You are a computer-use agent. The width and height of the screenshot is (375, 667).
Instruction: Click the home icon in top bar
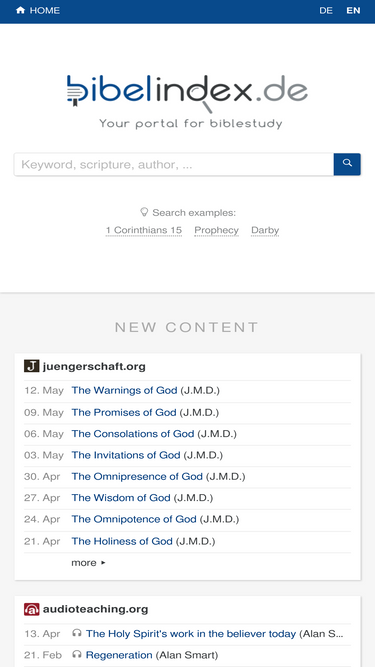pos(20,11)
